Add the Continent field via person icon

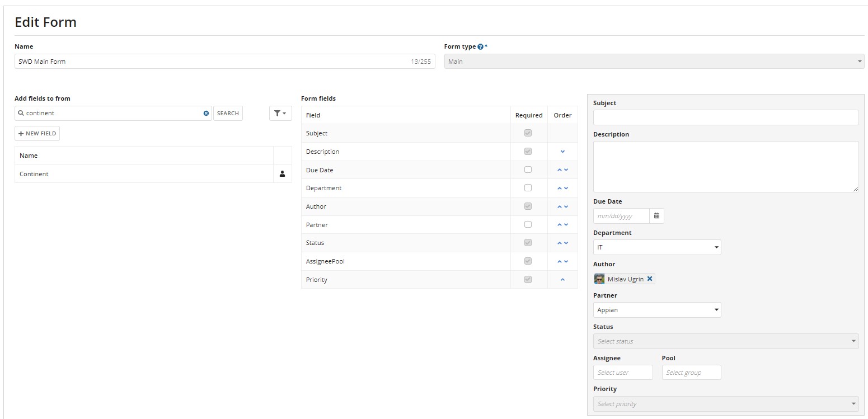(282, 174)
